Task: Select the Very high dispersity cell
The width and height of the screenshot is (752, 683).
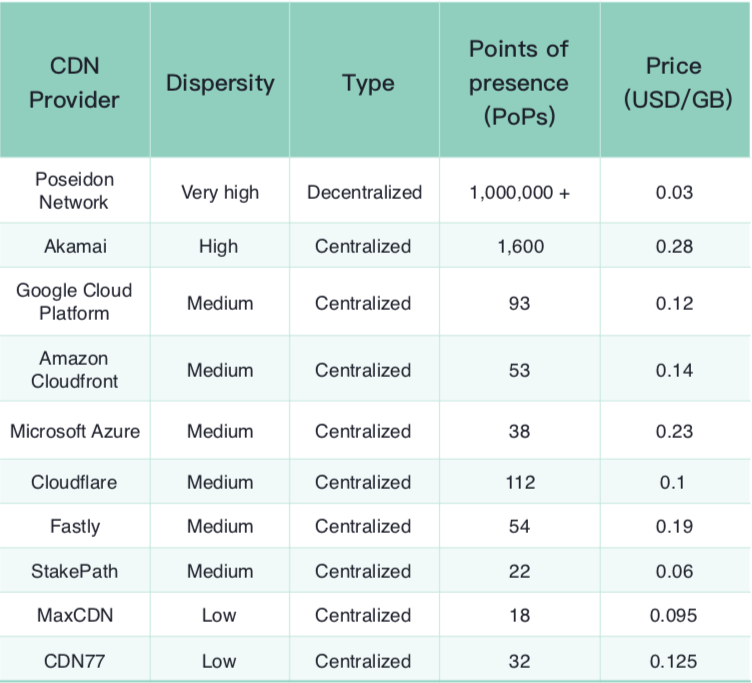Action: [x=220, y=192]
